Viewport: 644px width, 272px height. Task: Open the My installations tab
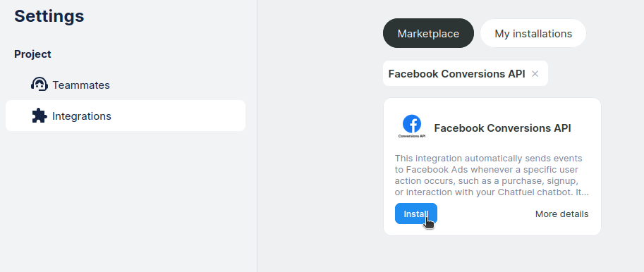click(533, 33)
